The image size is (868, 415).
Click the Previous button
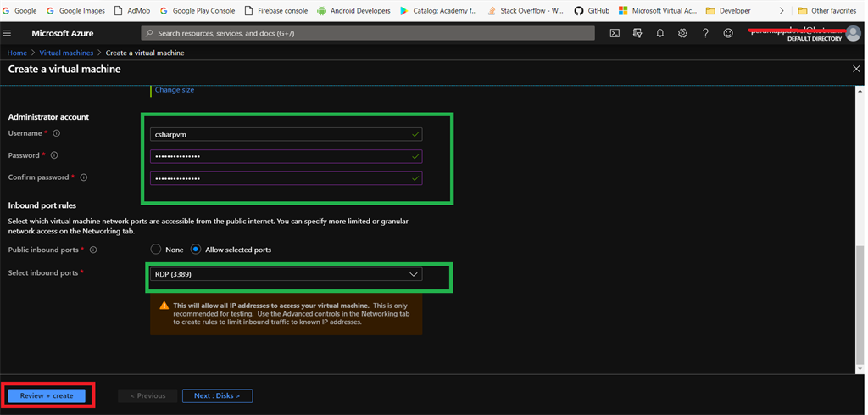click(147, 395)
